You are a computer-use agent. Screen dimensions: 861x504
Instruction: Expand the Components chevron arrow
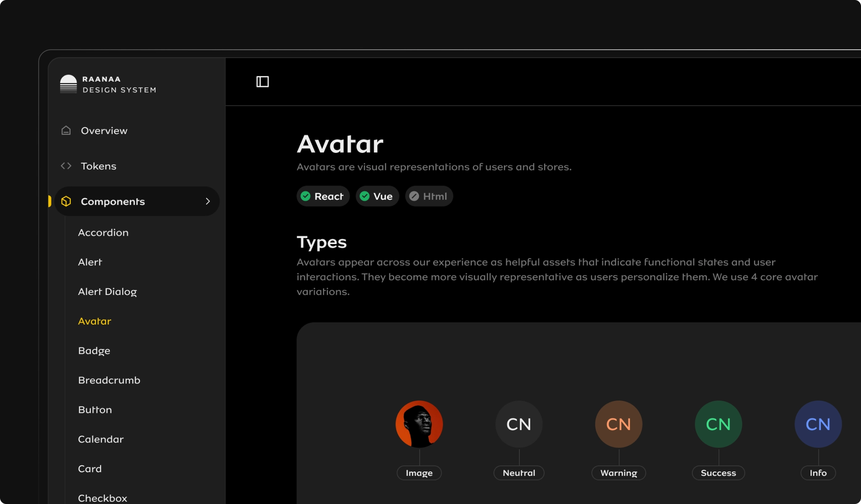click(x=208, y=201)
